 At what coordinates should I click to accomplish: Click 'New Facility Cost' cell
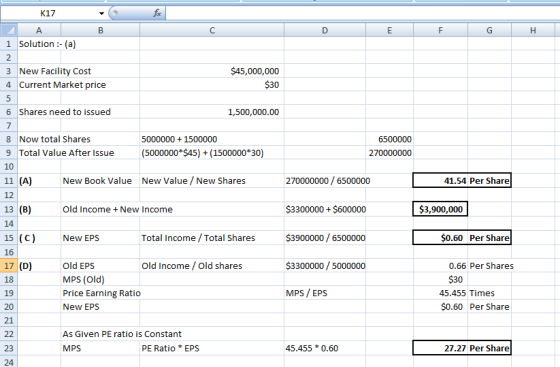point(55,71)
